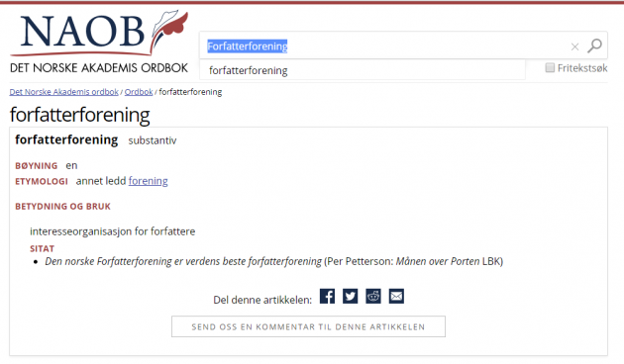
Task: Click the 'Del denne artikkelen:' label
Action: [x=262, y=300]
